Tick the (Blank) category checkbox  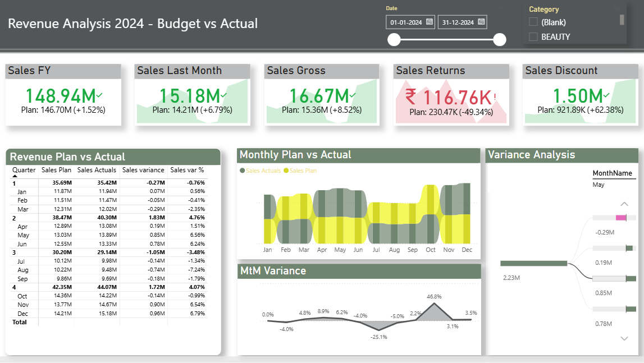click(533, 22)
